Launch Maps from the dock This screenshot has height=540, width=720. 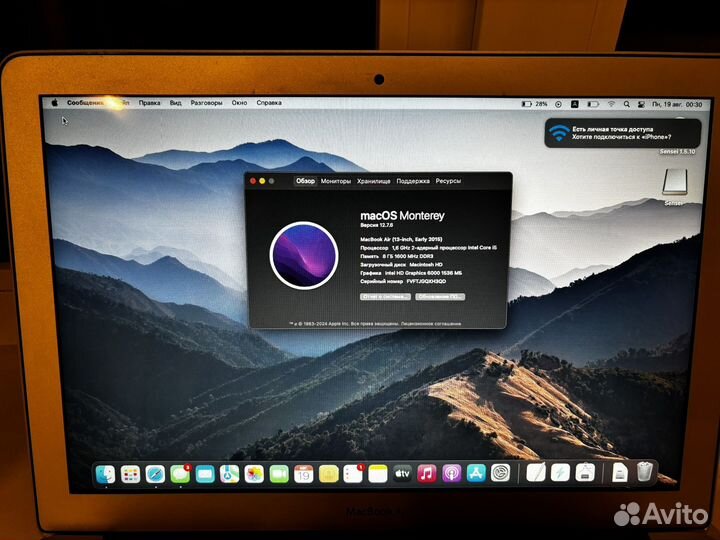229,474
